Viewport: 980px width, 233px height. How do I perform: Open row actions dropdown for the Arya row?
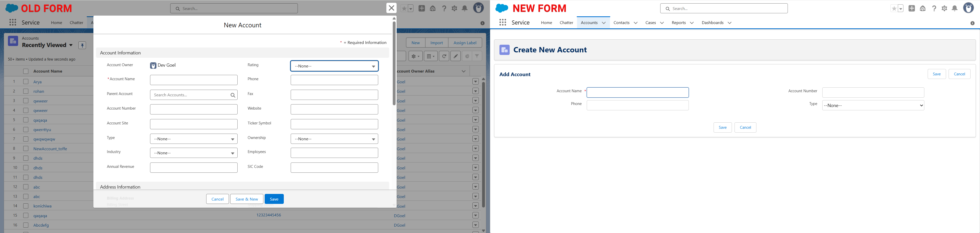tap(475, 81)
